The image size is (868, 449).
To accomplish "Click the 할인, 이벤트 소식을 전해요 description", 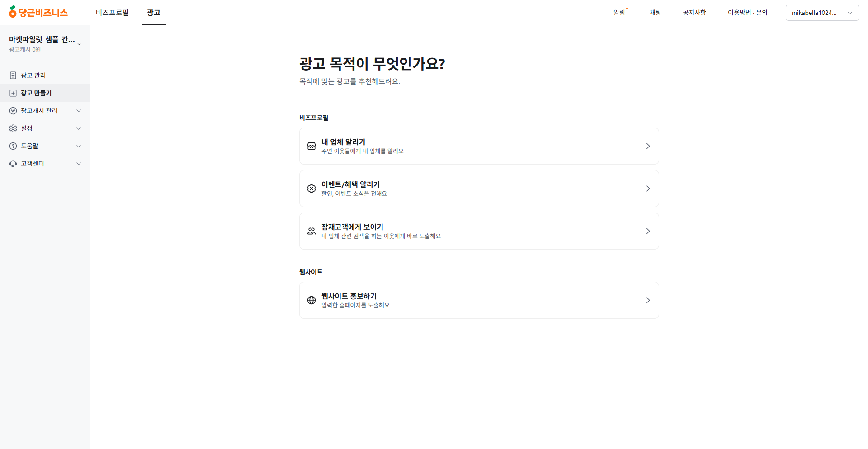I will pos(354,194).
